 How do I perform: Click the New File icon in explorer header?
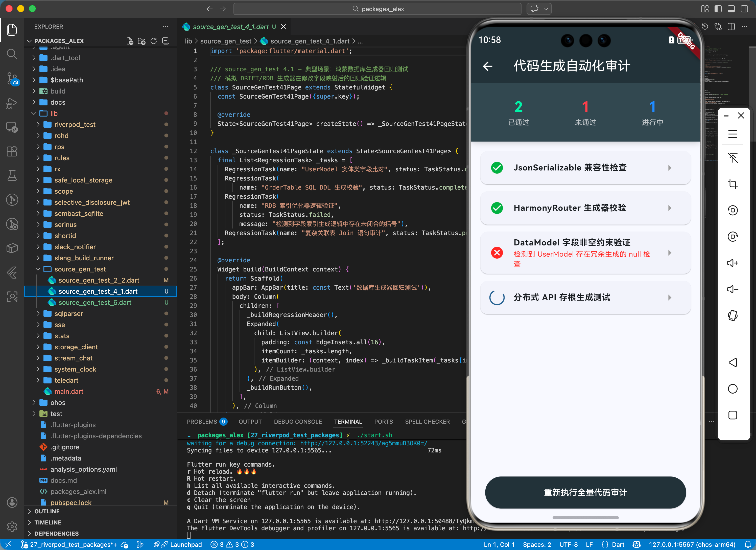130,41
